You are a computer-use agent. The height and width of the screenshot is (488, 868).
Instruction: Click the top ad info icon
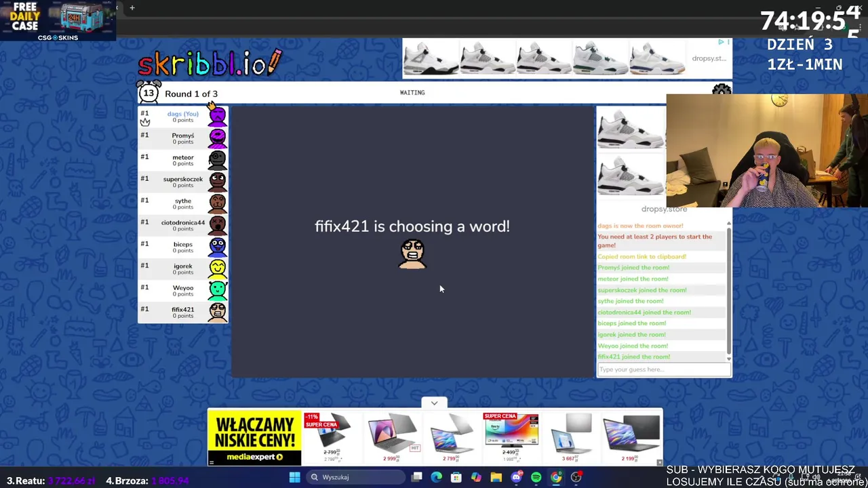point(721,42)
